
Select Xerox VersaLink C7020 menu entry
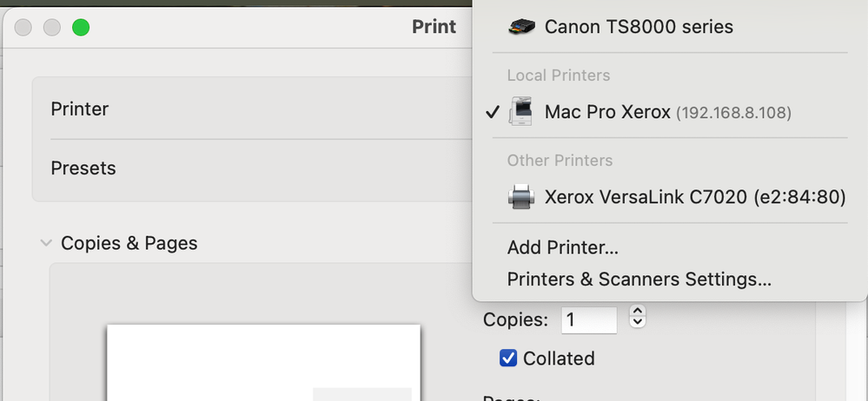tap(695, 197)
